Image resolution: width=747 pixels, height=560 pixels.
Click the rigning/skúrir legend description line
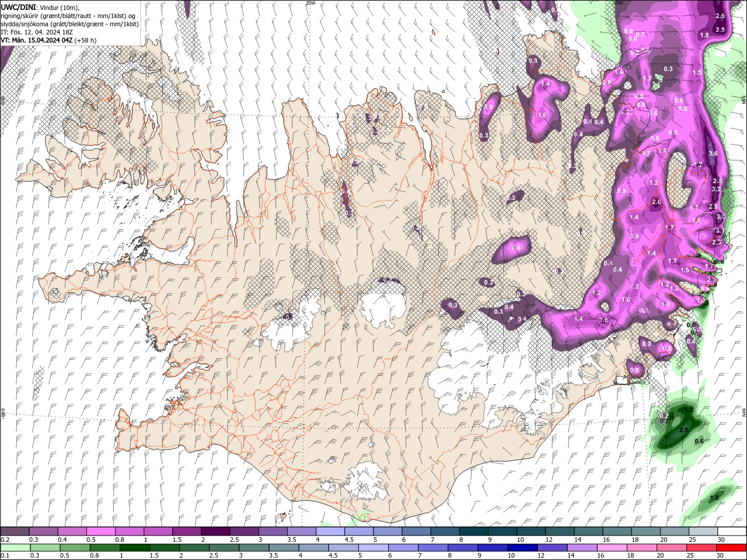[x=68, y=15]
